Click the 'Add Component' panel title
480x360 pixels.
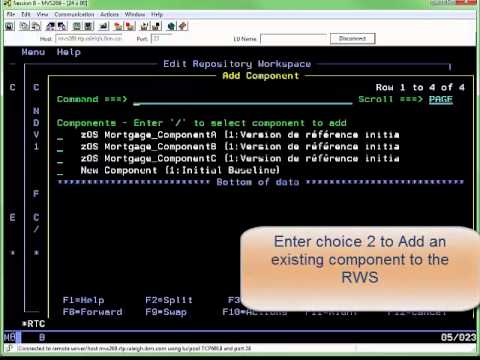pyautogui.click(x=260, y=76)
